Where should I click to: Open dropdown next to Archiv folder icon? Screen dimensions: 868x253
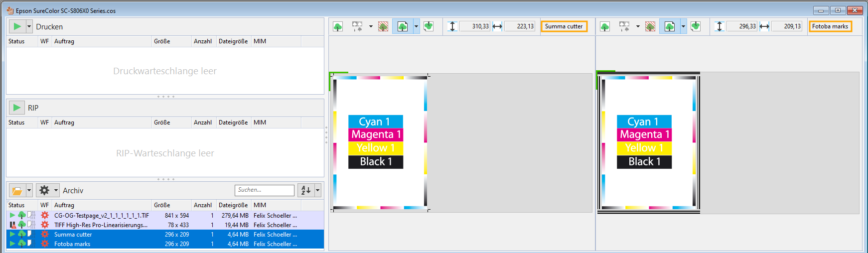point(29,191)
